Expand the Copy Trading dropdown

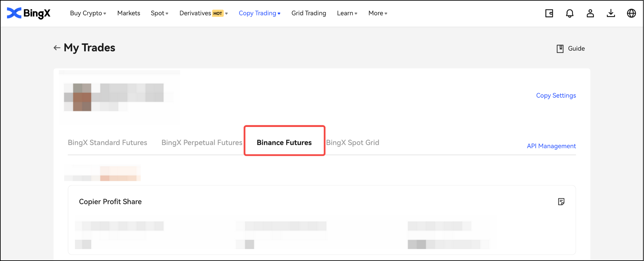(260, 13)
